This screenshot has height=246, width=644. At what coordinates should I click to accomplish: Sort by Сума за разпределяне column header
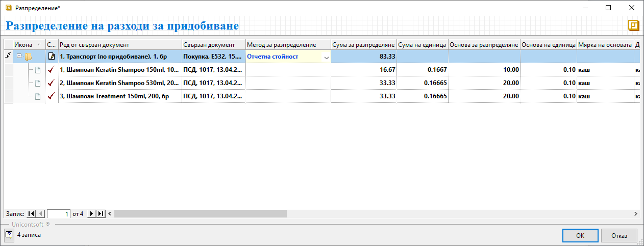tap(363, 45)
